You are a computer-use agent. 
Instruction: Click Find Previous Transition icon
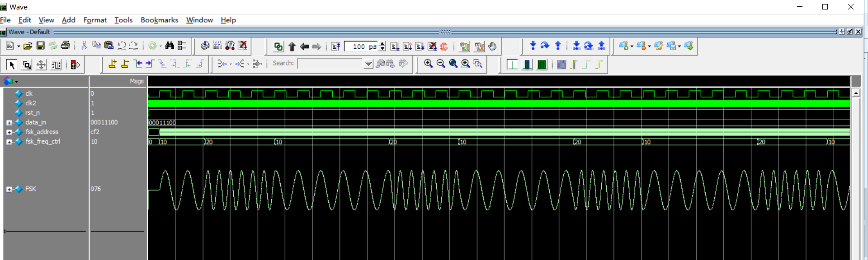[x=138, y=64]
